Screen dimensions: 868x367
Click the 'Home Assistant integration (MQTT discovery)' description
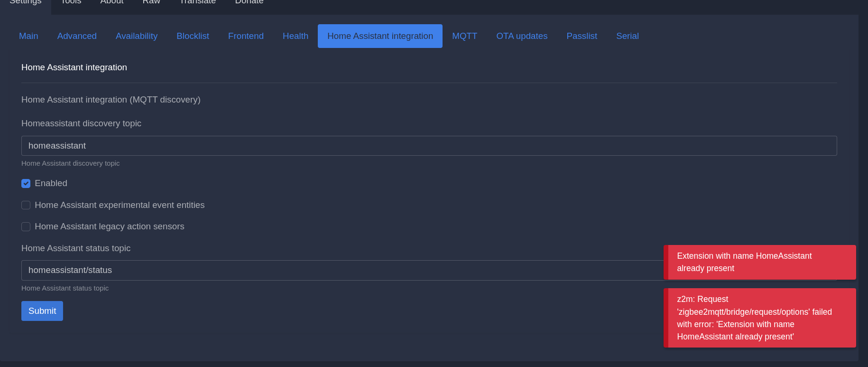111,100
